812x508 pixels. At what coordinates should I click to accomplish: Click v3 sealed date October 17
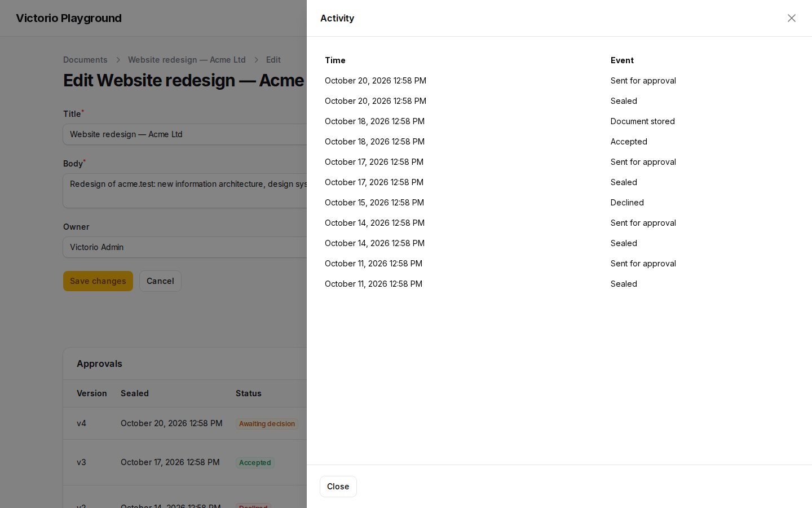coord(170,462)
